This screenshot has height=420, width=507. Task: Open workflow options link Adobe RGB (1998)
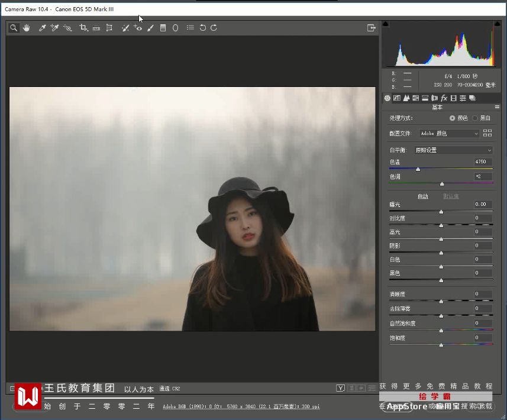tap(241, 406)
